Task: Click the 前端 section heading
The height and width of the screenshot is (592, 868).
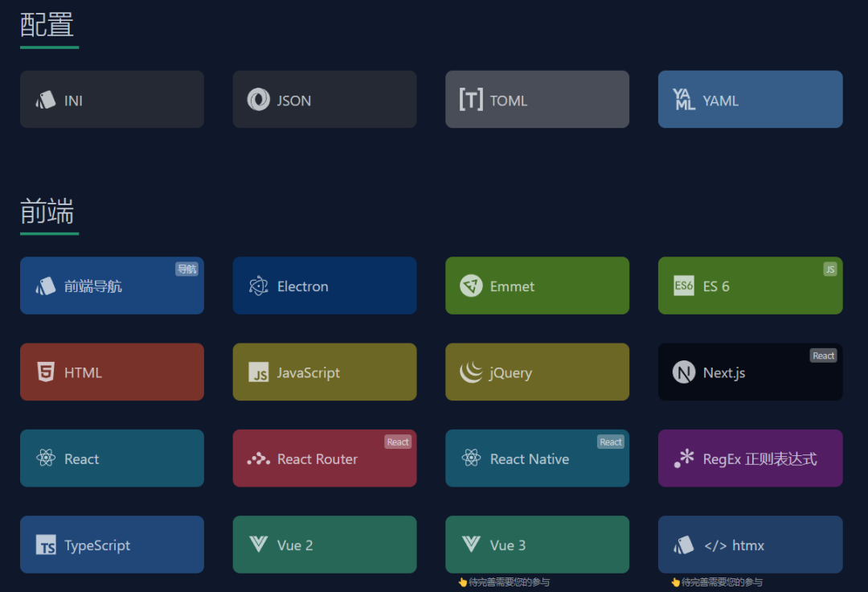Action: point(47,212)
